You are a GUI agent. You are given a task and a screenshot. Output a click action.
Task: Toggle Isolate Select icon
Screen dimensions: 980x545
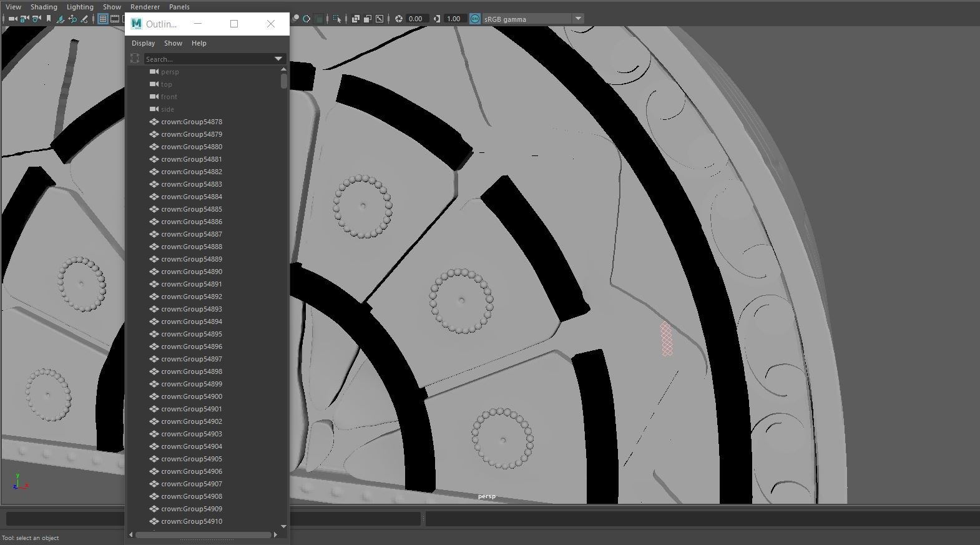337,19
